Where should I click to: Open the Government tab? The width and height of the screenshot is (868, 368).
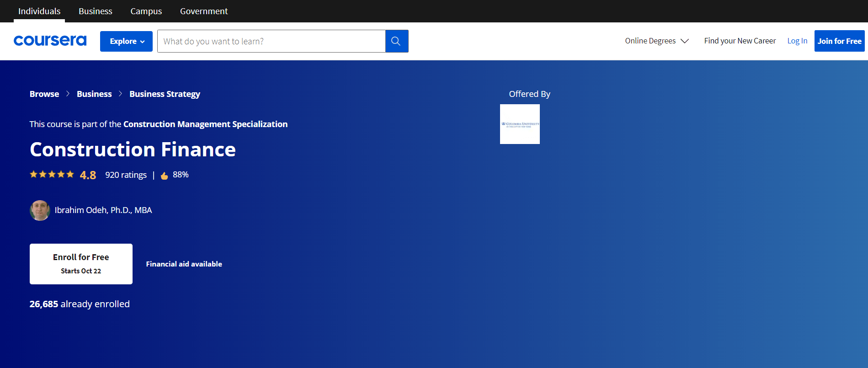point(203,11)
